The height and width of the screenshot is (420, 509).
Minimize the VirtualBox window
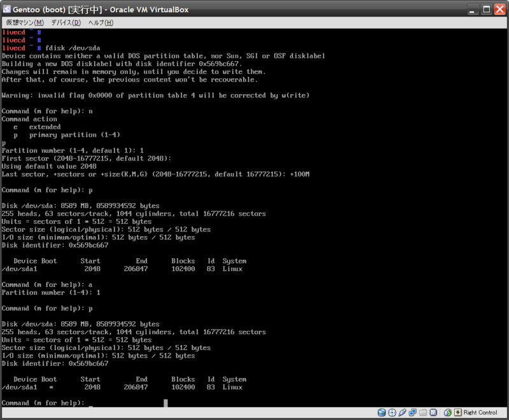pyautogui.click(x=472, y=10)
